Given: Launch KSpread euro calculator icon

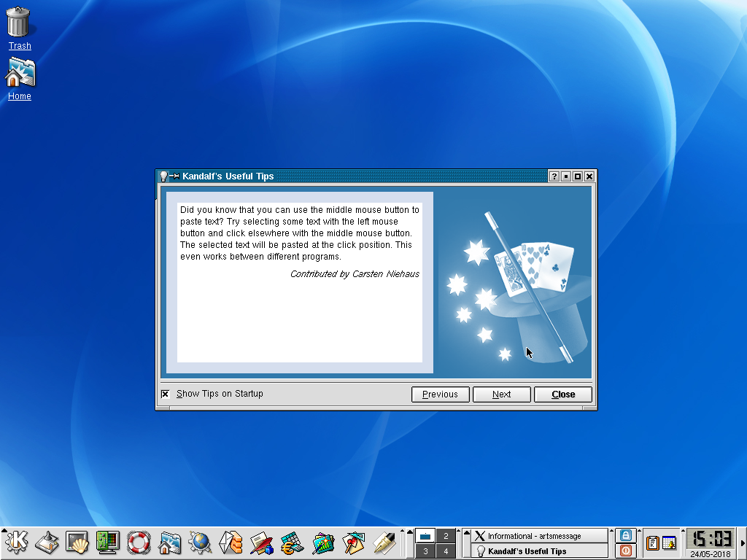Looking at the screenshot, I should click(292, 542).
